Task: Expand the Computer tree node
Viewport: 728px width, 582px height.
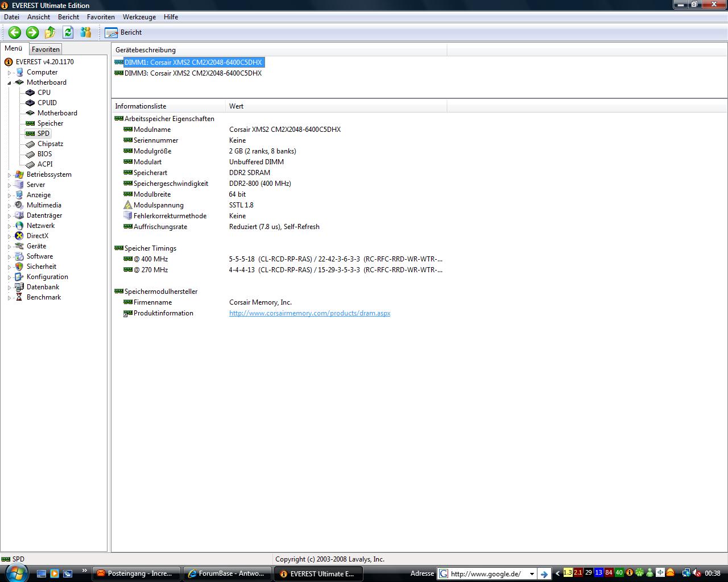Action: tap(9, 73)
